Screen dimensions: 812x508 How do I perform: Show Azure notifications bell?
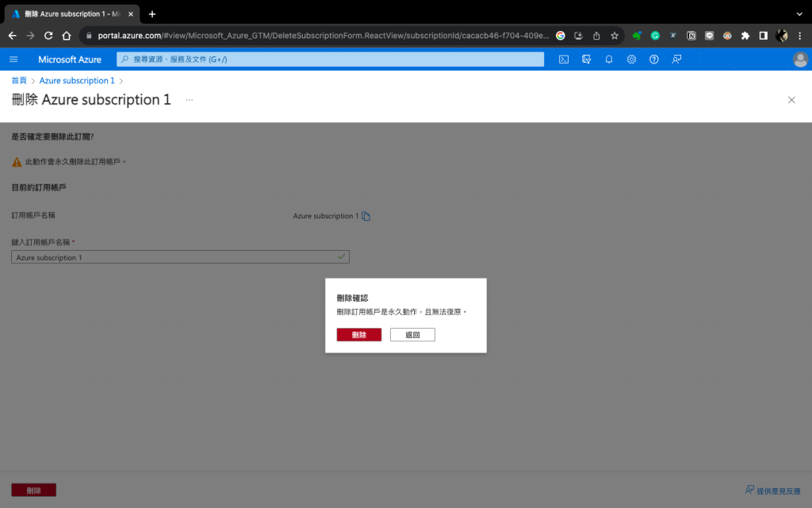(608, 60)
